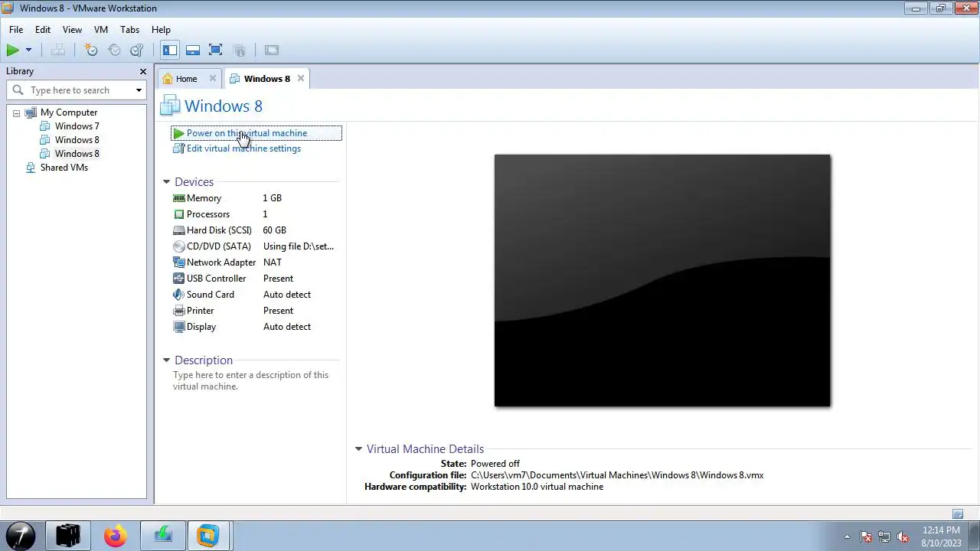Click the Action Center flag tray icon
Image resolution: width=980 pixels, height=551 pixels.
point(866,536)
